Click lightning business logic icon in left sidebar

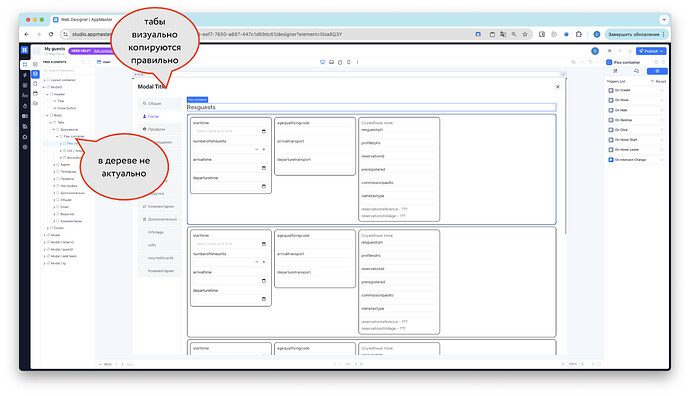[x=25, y=75]
